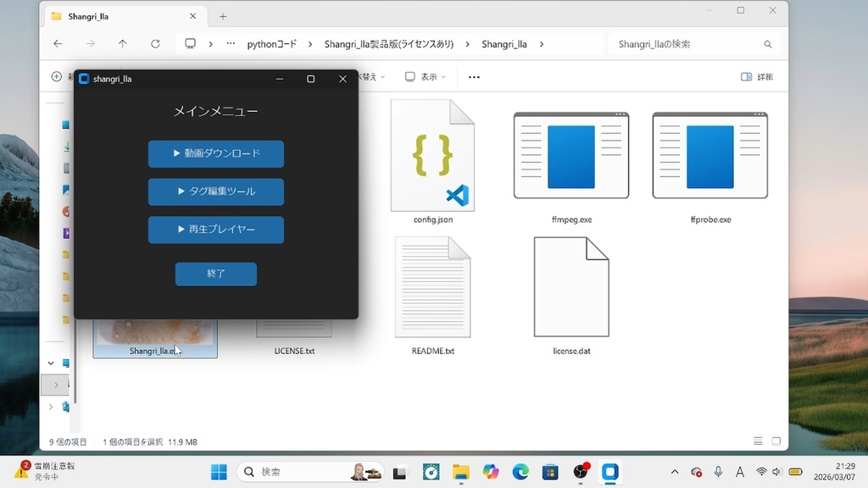Open the sort 並べ替え dropdown
The height and width of the screenshot is (488, 868).
tap(372, 77)
